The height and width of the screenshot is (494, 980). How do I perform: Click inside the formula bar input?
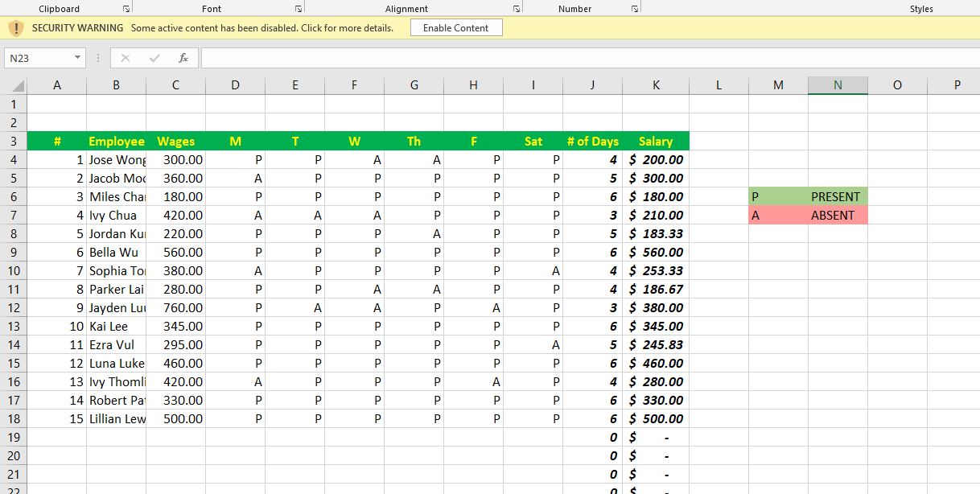(589, 58)
